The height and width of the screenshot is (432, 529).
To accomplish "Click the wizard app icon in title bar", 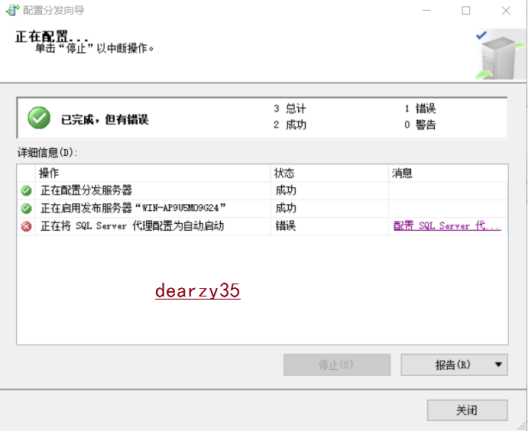I will tap(12, 10).
